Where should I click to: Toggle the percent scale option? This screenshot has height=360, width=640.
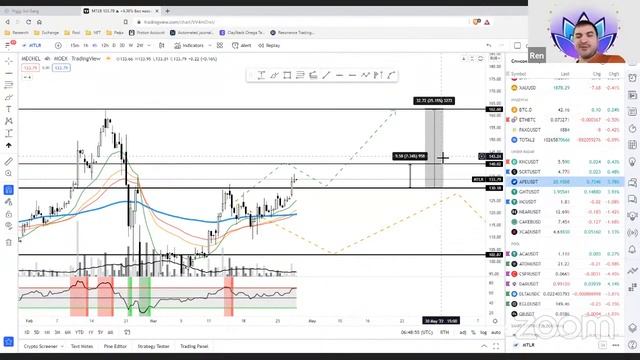[473, 332]
